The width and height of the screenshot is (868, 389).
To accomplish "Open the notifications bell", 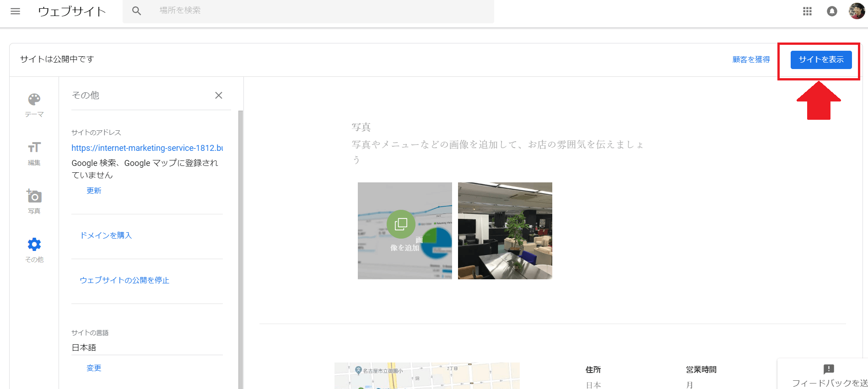I will (832, 11).
